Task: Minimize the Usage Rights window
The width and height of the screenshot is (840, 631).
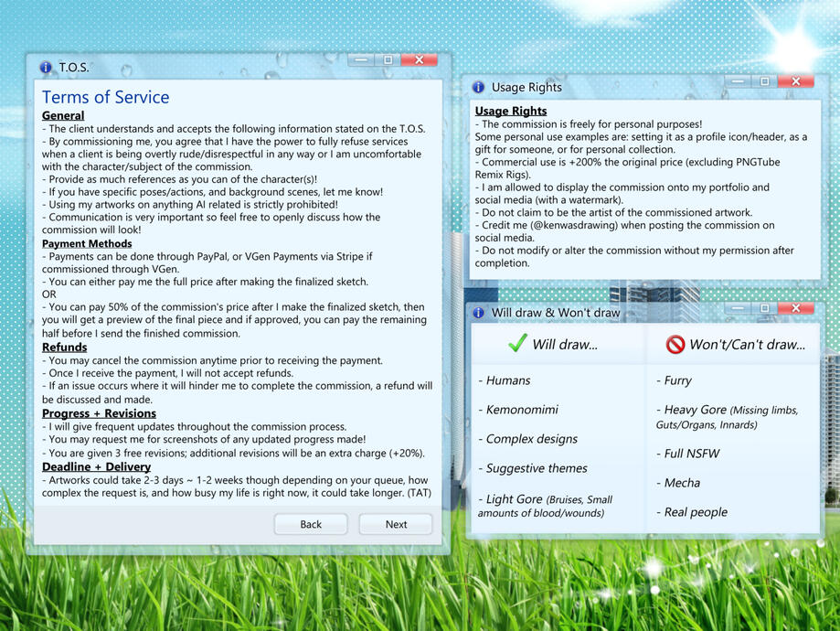Action: [738, 81]
